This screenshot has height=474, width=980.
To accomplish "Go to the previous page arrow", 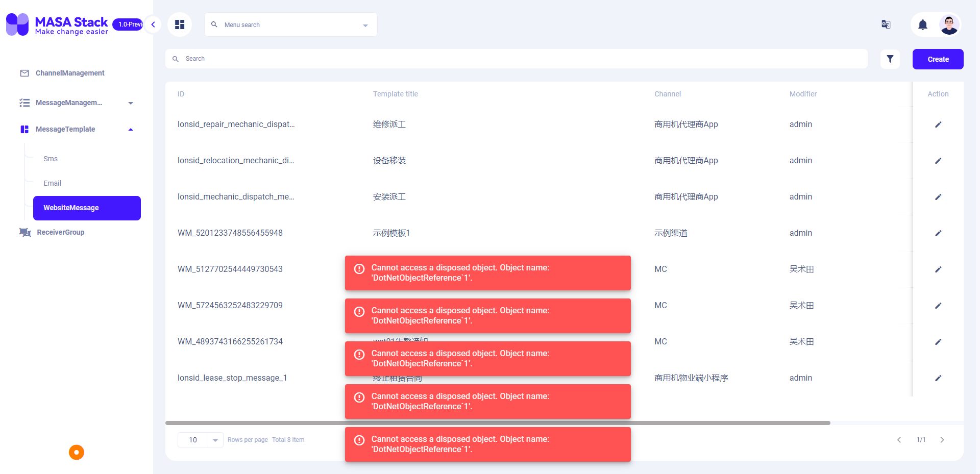I will 899,440.
